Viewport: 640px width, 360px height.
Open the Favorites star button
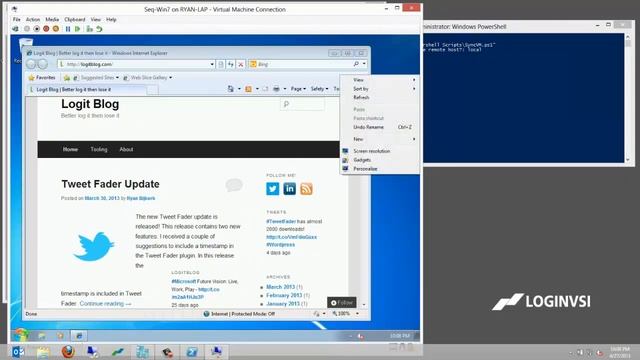(42, 78)
